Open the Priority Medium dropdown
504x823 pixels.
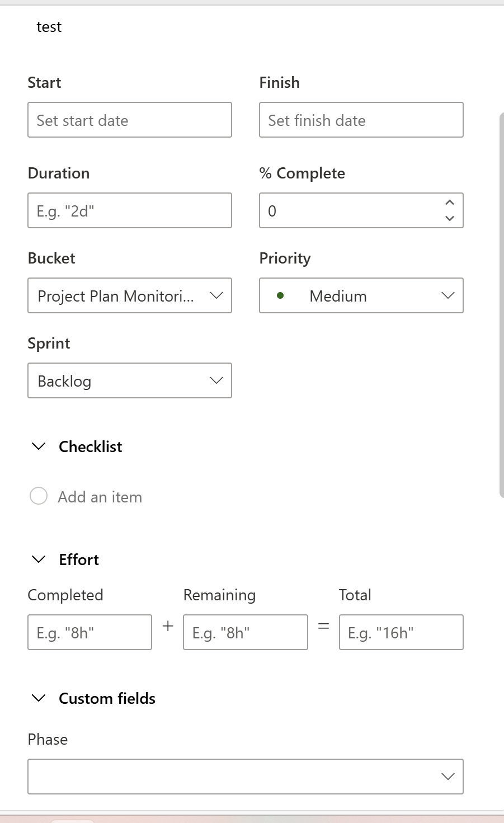[x=361, y=295]
